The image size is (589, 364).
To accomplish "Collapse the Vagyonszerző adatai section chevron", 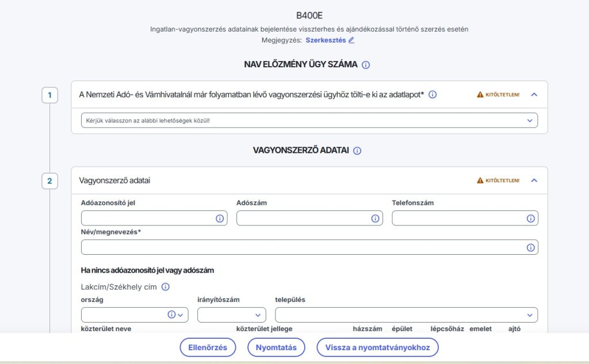I will (534, 181).
